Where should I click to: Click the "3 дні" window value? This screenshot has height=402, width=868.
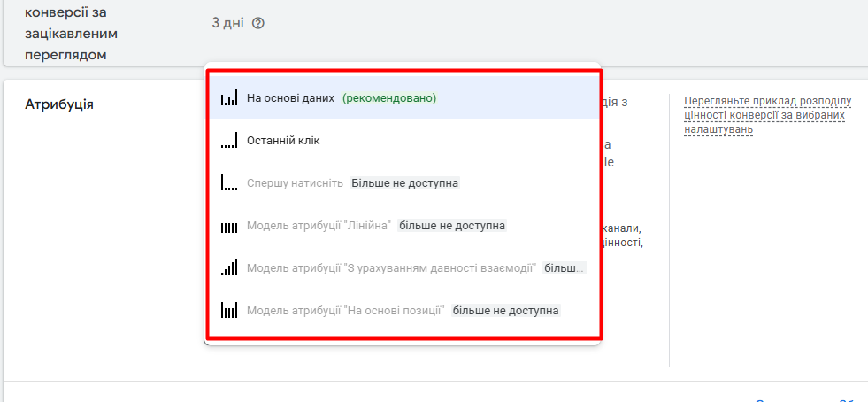pyautogui.click(x=227, y=24)
